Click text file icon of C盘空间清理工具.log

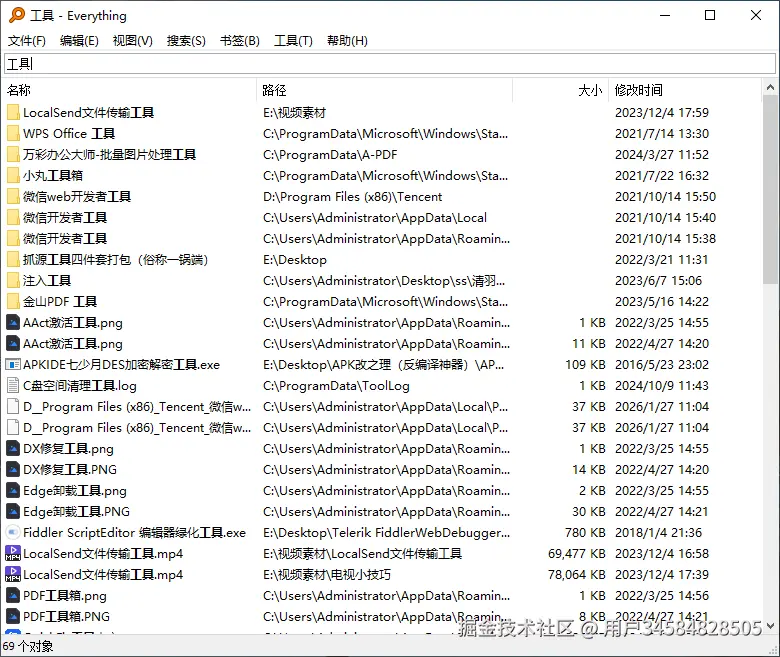(x=13, y=385)
